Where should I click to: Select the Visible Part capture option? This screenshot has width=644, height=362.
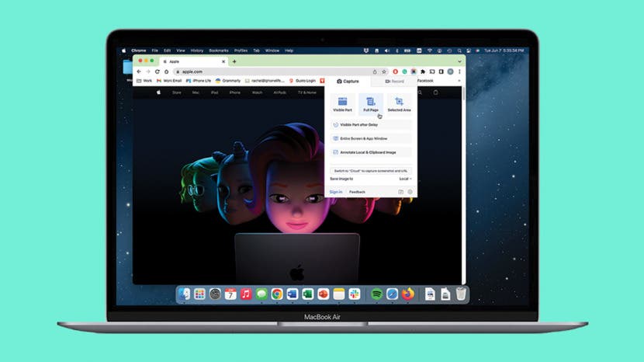[x=342, y=103]
